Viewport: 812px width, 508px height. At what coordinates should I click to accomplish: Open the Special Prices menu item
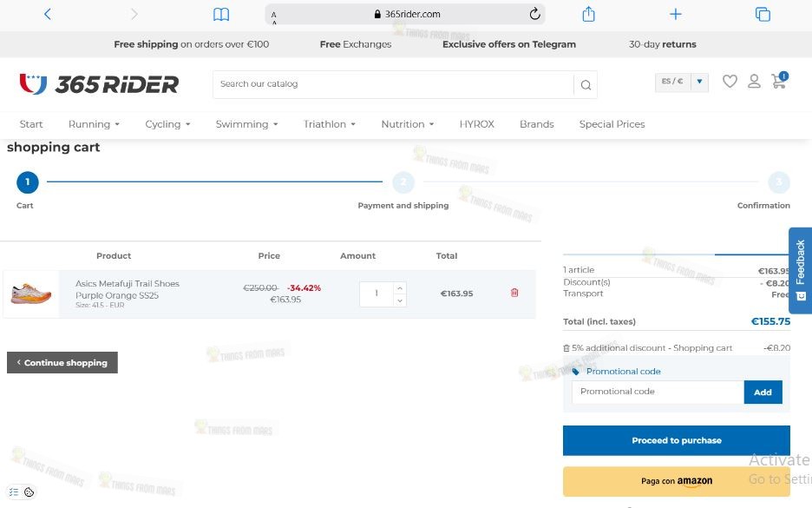pyautogui.click(x=612, y=124)
